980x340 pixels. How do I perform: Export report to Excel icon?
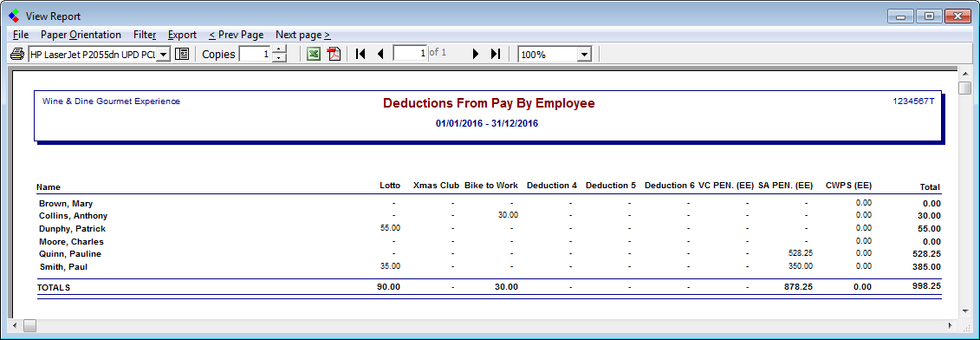point(315,54)
